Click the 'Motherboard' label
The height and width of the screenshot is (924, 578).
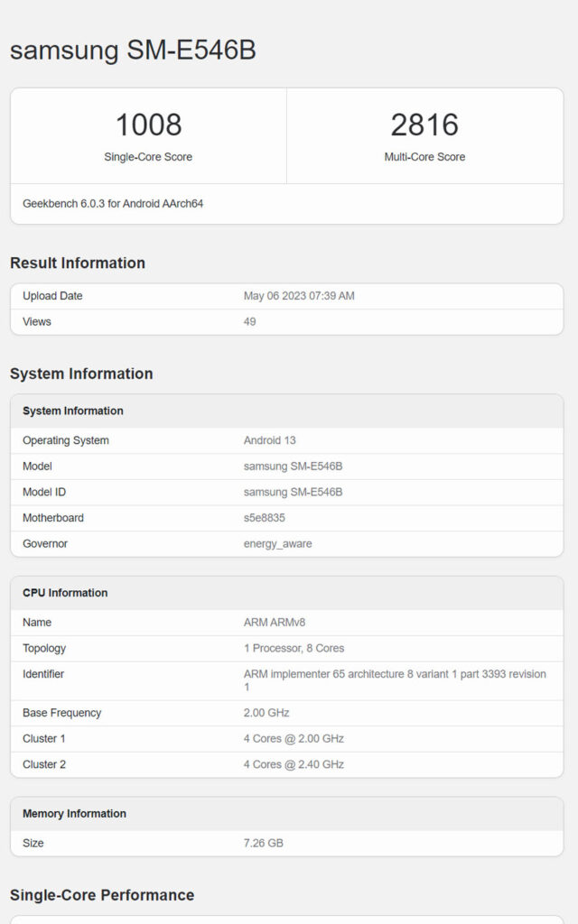(53, 518)
